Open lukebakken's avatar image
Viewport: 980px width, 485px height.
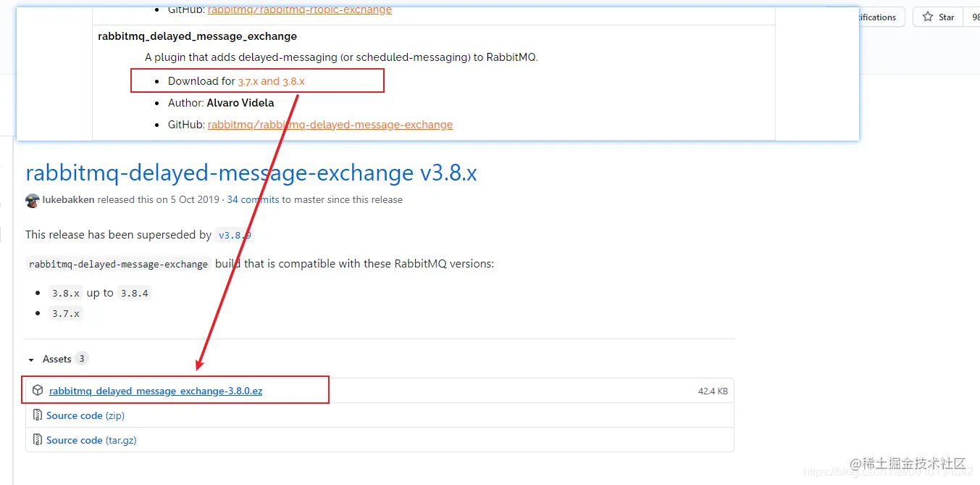coord(33,201)
